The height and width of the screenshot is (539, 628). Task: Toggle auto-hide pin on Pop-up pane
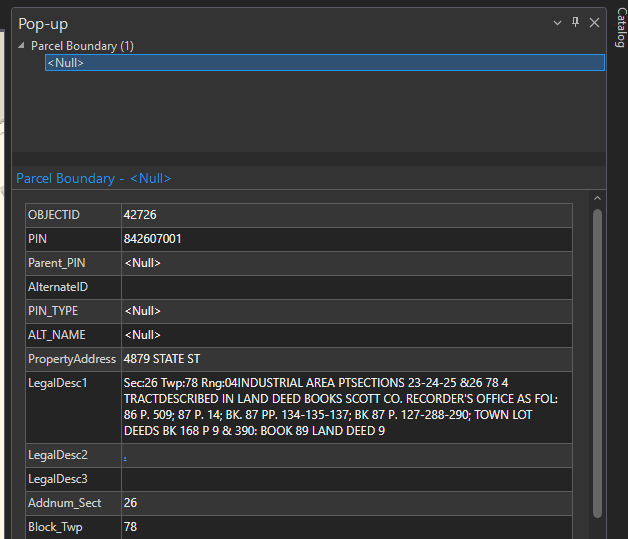(x=575, y=22)
